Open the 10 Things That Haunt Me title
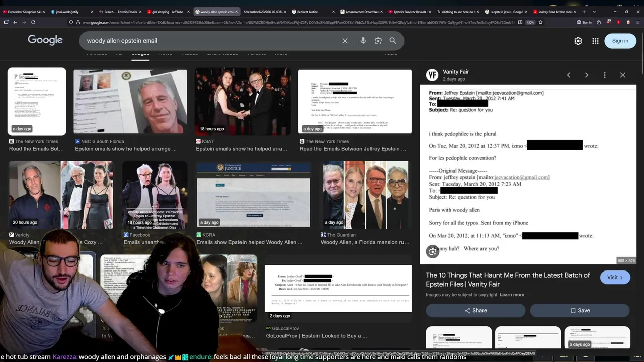Viewport: 644px width, 362px height. pyautogui.click(x=508, y=280)
